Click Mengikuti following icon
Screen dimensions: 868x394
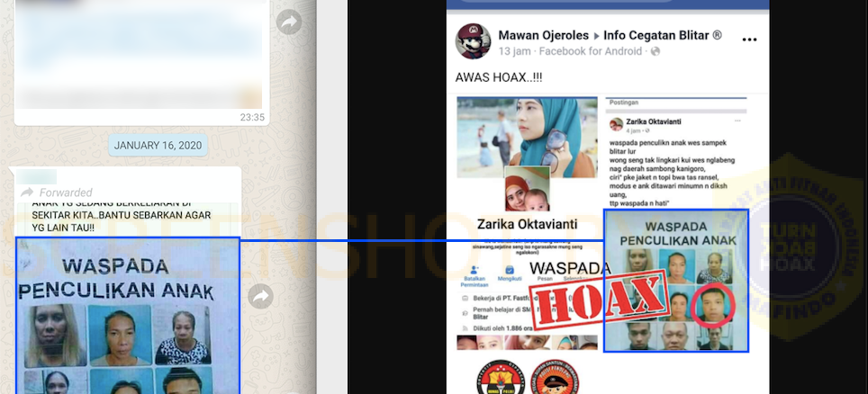coord(510,271)
